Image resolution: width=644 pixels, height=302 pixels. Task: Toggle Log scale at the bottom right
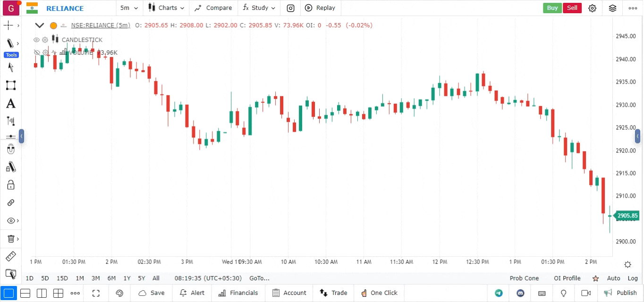(633, 278)
